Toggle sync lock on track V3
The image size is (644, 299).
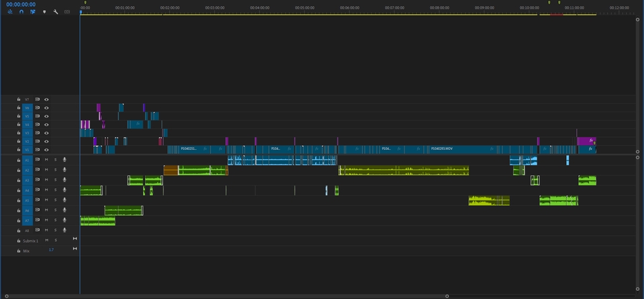(x=38, y=133)
